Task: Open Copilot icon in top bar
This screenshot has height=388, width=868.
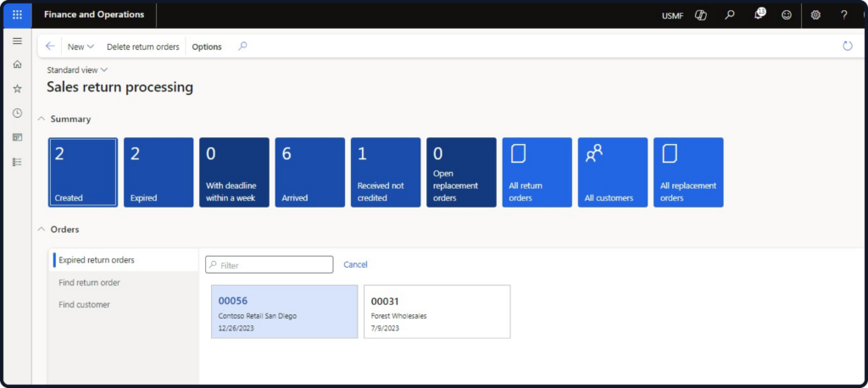Action: pyautogui.click(x=701, y=15)
